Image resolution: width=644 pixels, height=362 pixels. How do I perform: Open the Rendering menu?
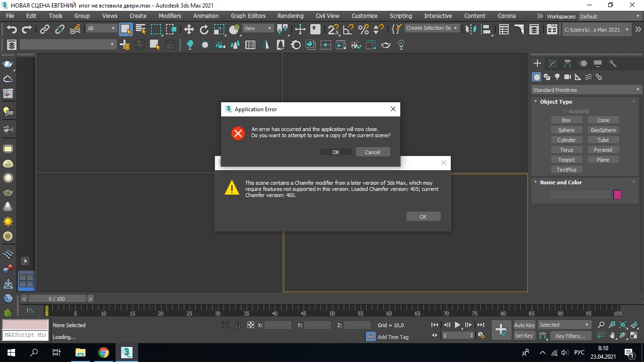[290, 16]
